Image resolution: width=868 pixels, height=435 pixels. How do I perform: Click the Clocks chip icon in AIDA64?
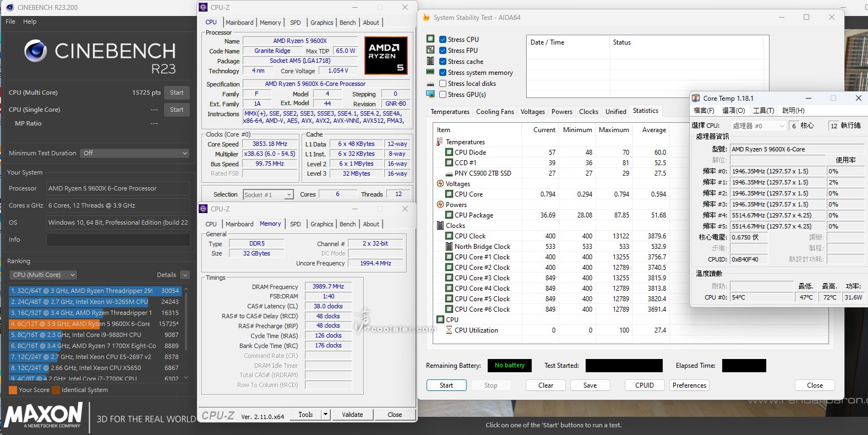(x=440, y=225)
